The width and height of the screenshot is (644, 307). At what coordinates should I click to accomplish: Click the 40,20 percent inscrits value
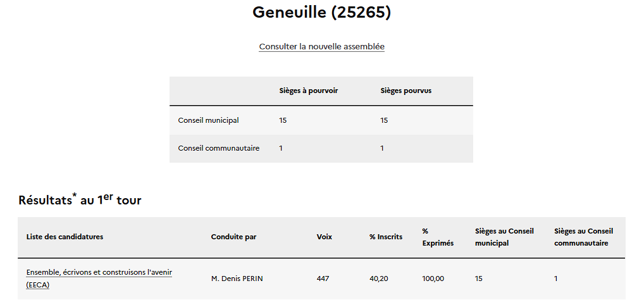pos(378,279)
